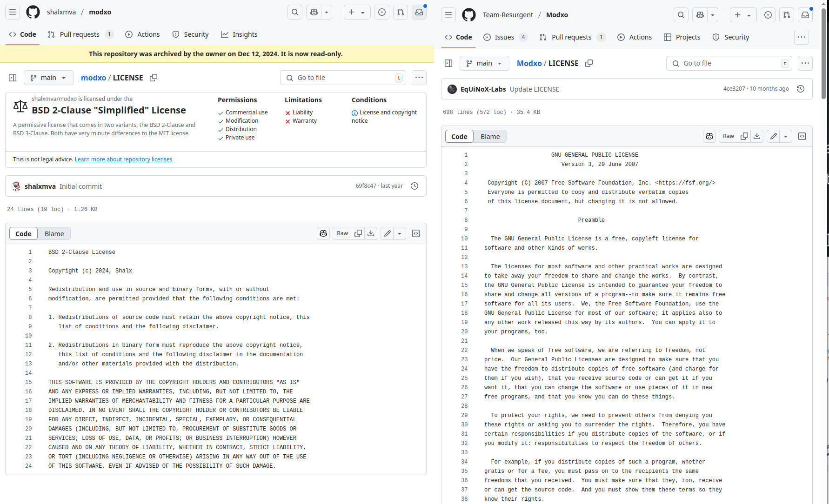
Task: Open Raw view of GPL LICENSE
Action: coord(729,136)
